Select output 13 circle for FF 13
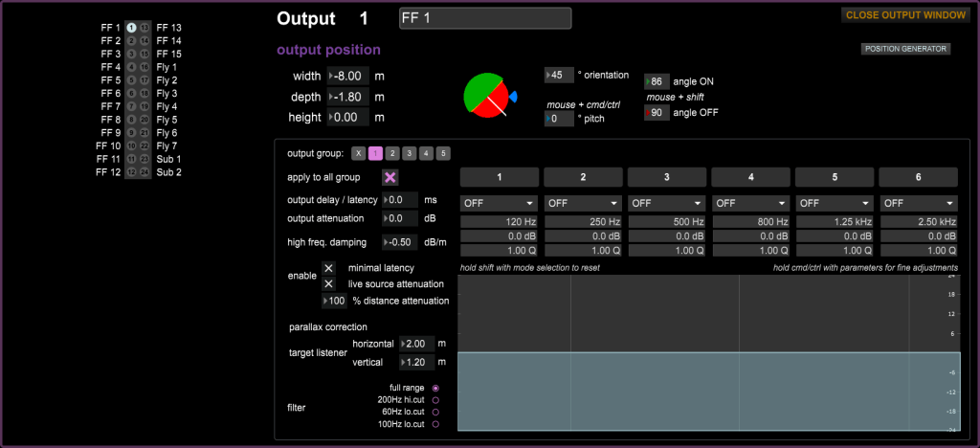Screen dimensions: 980x448 (145, 28)
